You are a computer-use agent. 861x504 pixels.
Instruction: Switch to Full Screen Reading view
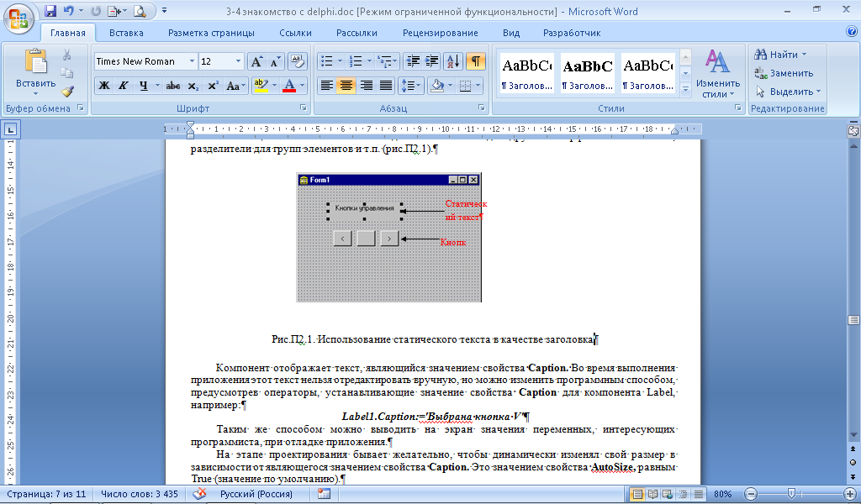click(x=652, y=494)
